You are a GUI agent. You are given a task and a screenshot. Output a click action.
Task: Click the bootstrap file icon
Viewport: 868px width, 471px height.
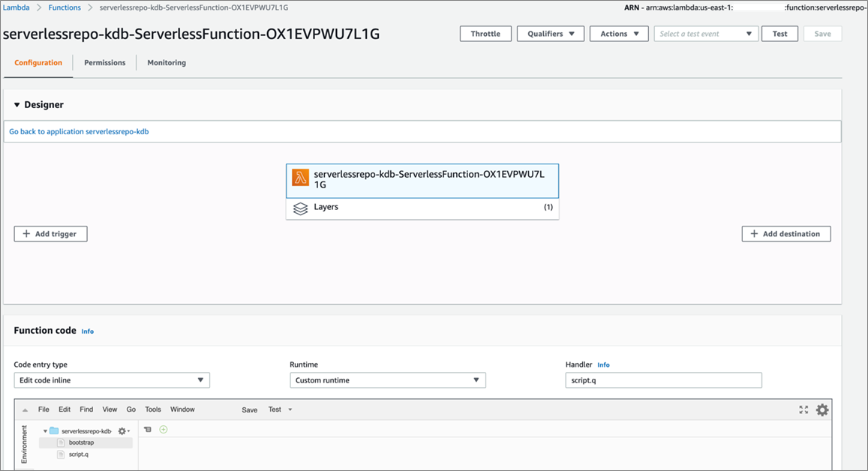pyautogui.click(x=61, y=442)
